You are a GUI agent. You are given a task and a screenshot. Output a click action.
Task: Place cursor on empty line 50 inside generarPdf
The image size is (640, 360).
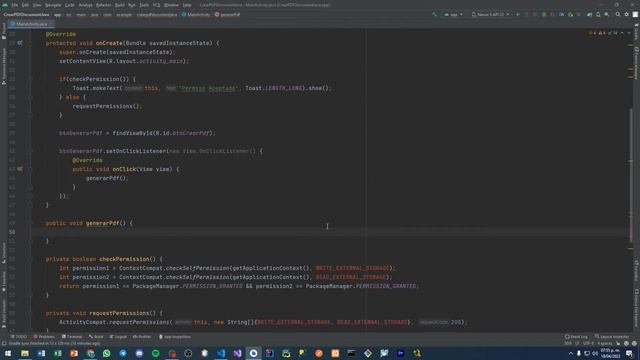(331, 232)
